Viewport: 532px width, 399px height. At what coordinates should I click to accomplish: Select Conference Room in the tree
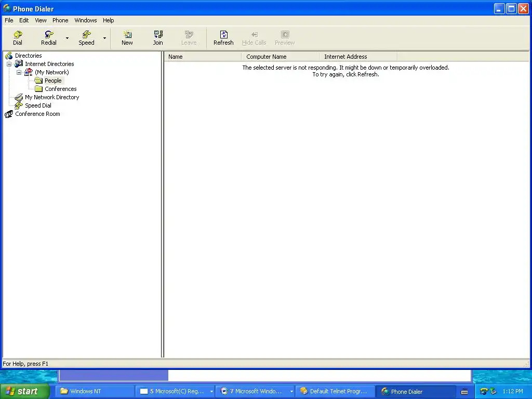pyautogui.click(x=37, y=114)
